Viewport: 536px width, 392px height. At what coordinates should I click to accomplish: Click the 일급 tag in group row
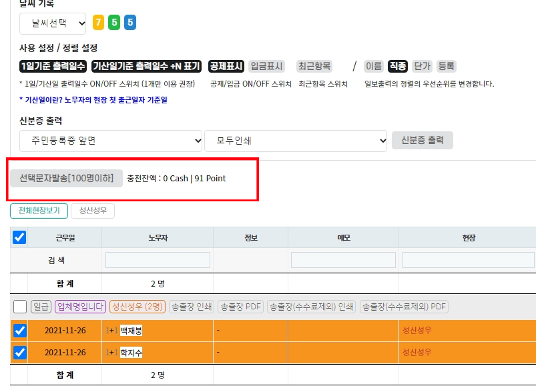(x=41, y=307)
